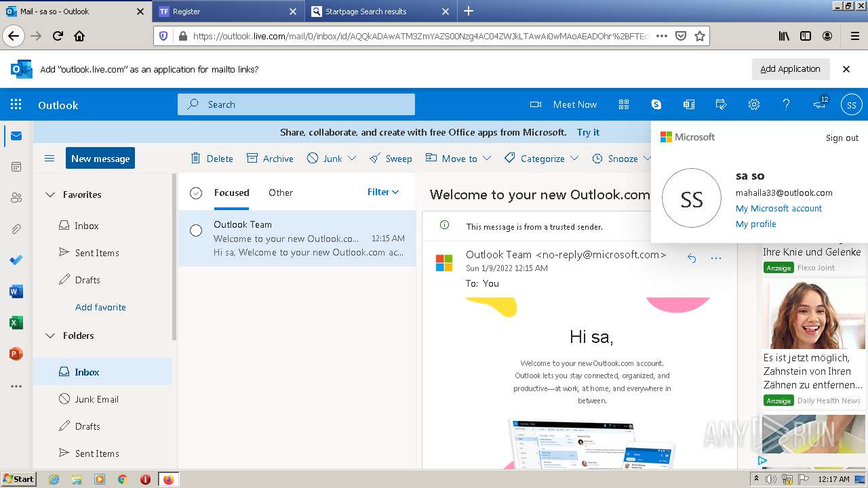Viewport: 868px width, 488px height.
Task: Collapse the Favorites section
Action: point(50,195)
